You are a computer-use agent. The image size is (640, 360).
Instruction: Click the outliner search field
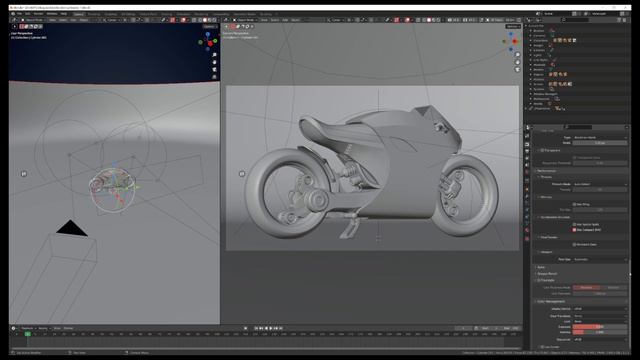(x=576, y=20)
